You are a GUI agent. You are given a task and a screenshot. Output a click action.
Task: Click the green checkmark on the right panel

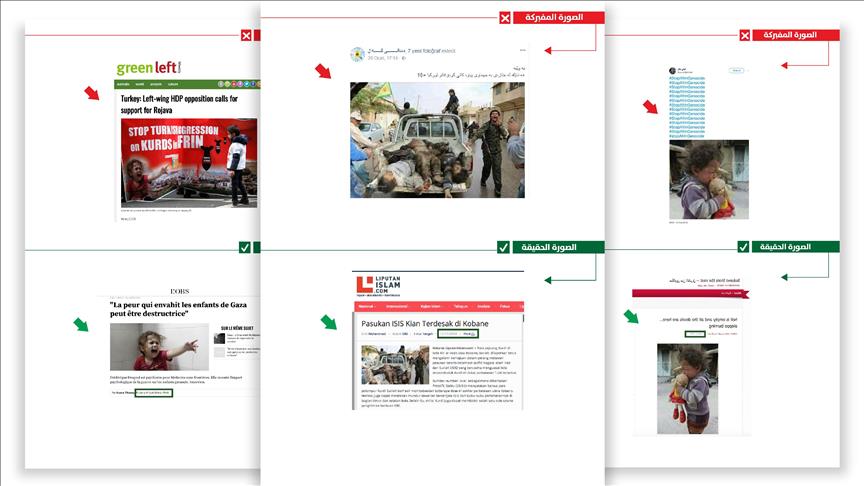[744, 247]
